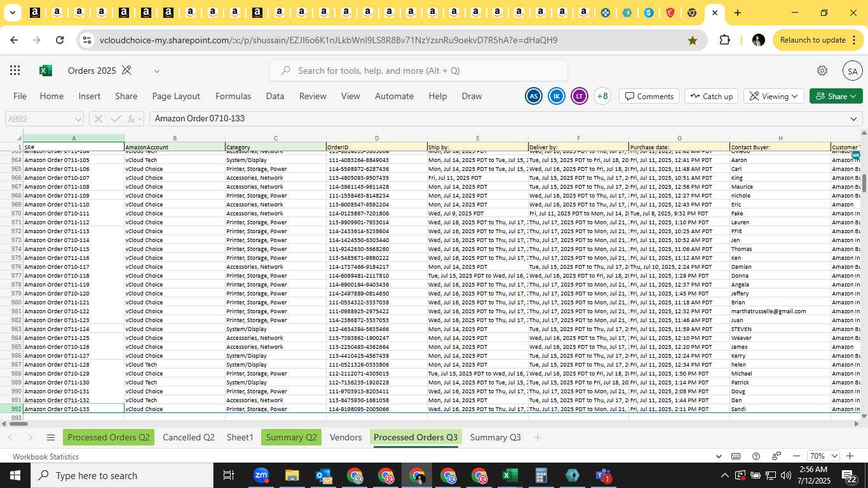Click the IK collaborator avatar

click(x=557, y=96)
